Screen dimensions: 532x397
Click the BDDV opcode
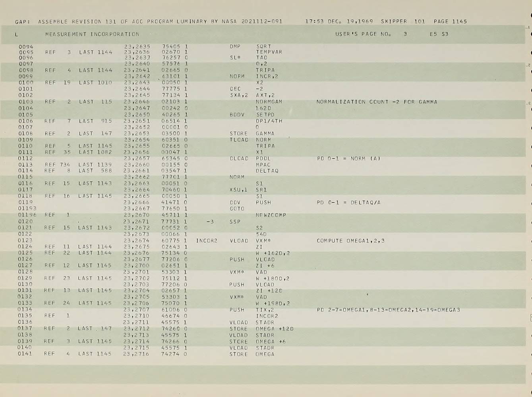(x=237, y=115)
